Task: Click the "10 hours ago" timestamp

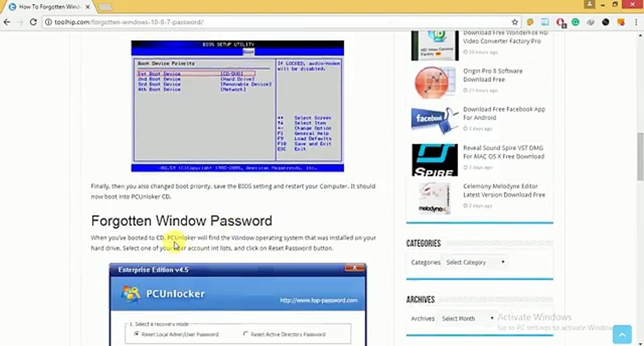Action: click(x=480, y=52)
